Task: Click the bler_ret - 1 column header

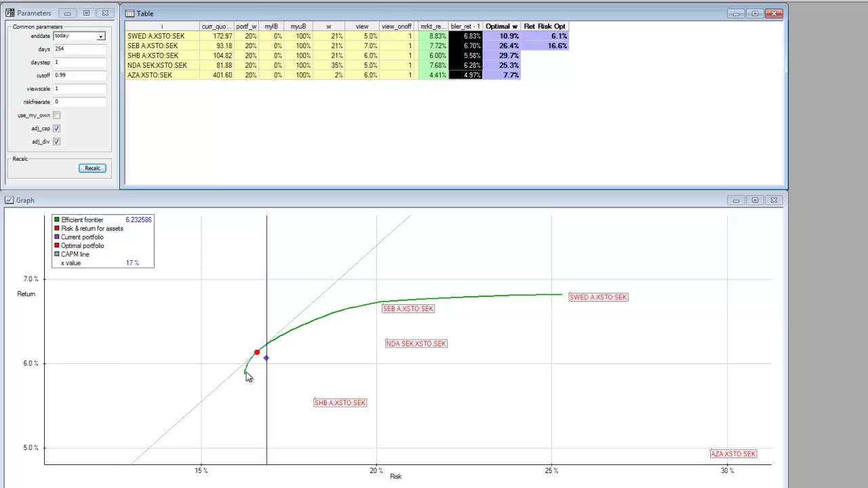Action: (x=465, y=26)
